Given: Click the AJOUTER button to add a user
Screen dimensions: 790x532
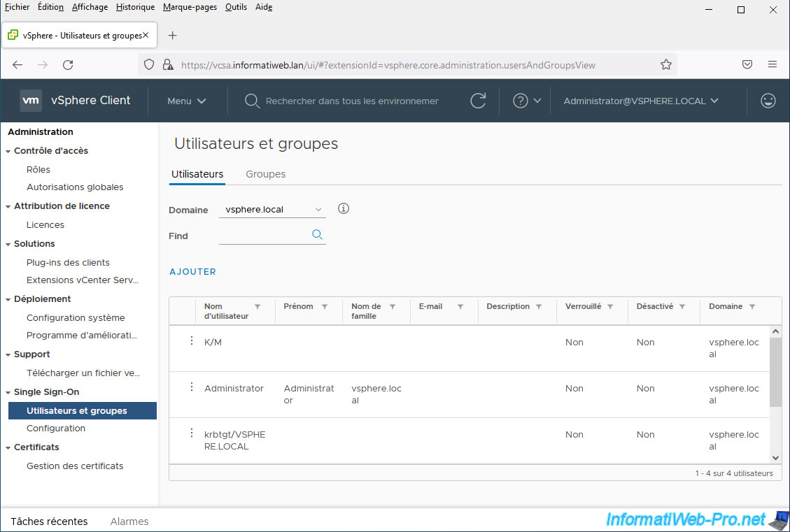Looking at the screenshot, I should (192, 272).
